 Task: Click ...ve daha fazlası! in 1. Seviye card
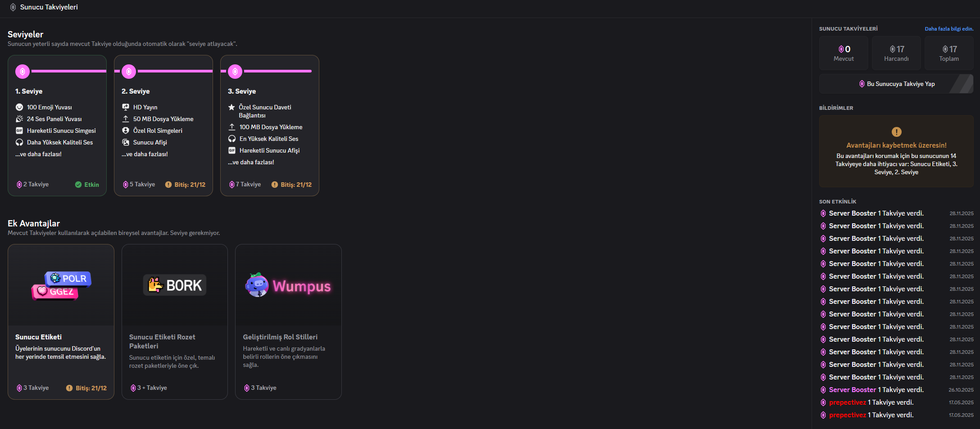(x=38, y=154)
